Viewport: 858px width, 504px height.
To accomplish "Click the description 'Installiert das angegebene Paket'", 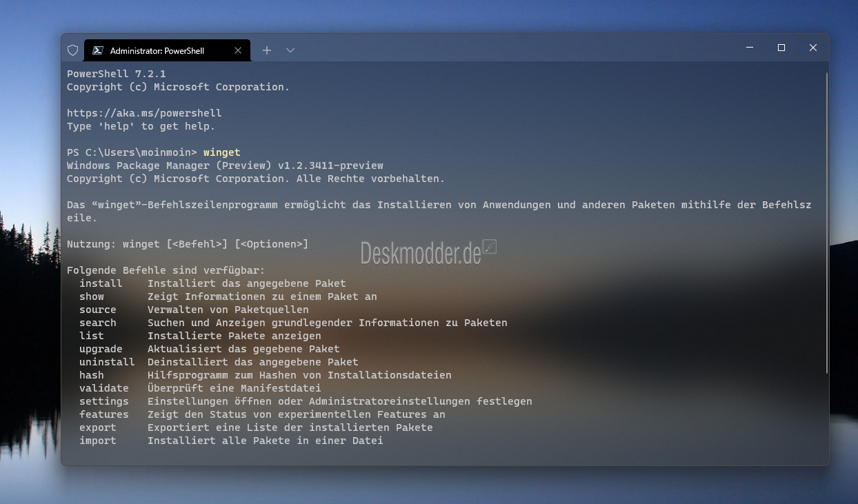I will [247, 283].
